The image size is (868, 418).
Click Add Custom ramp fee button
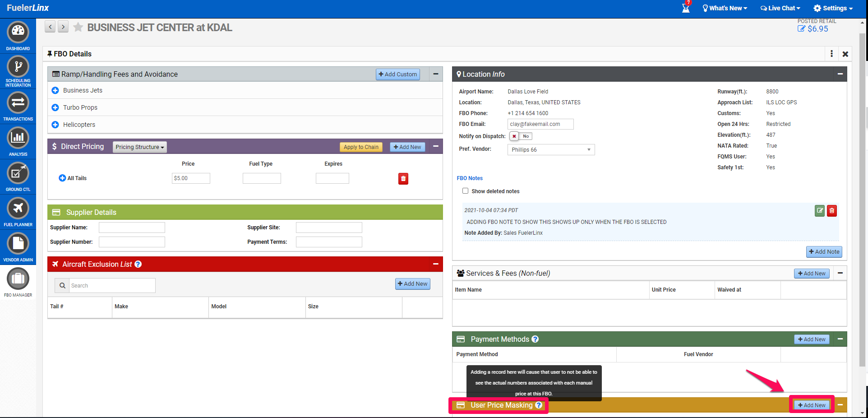(x=398, y=74)
